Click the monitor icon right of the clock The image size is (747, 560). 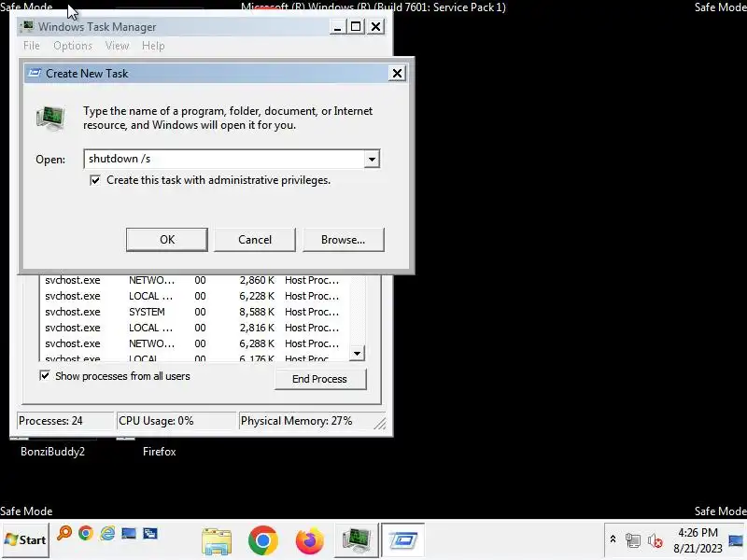(x=736, y=540)
